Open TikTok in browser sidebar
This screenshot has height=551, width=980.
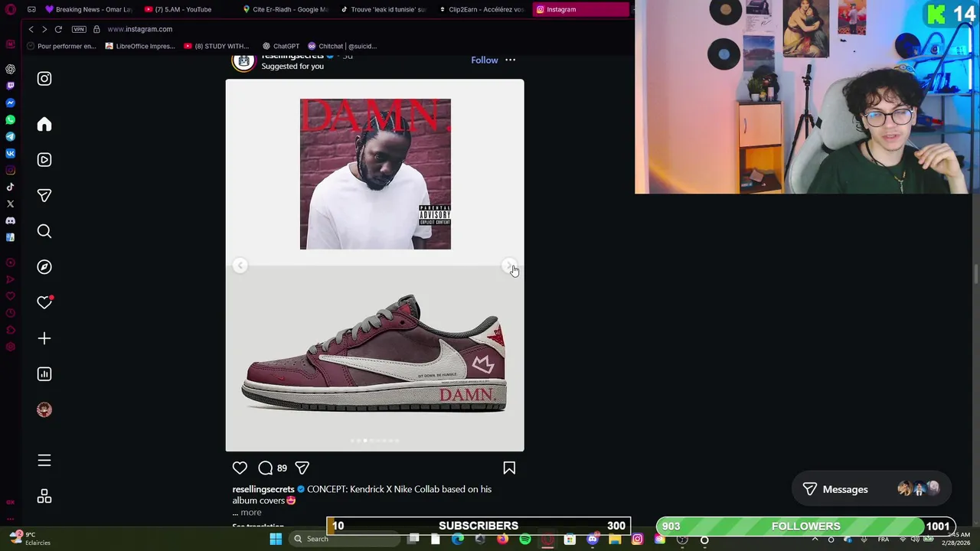click(10, 187)
